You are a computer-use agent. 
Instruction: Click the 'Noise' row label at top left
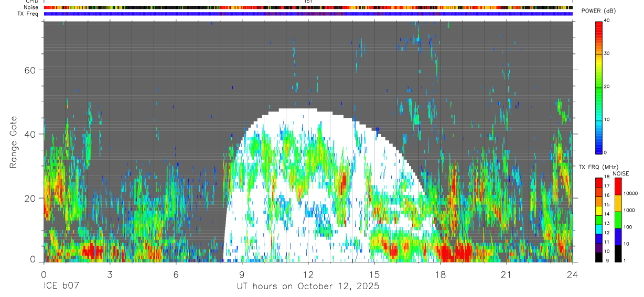(32, 7)
